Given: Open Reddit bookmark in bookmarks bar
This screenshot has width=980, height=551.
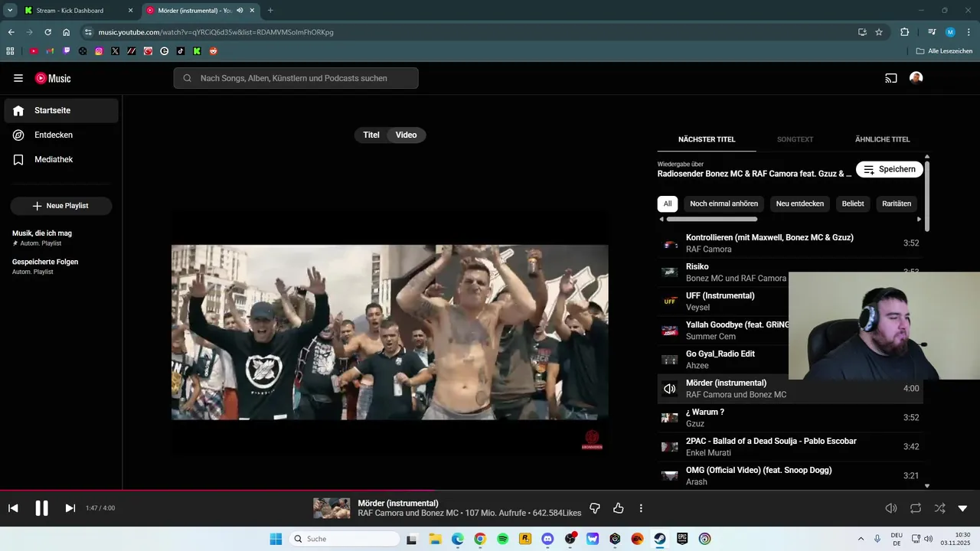Looking at the screenshot, I should [214, 51].
